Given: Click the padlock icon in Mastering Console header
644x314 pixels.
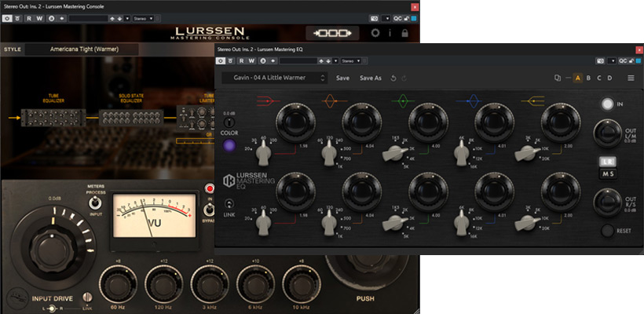Looking at the screenshot, I should click(405, 33).
